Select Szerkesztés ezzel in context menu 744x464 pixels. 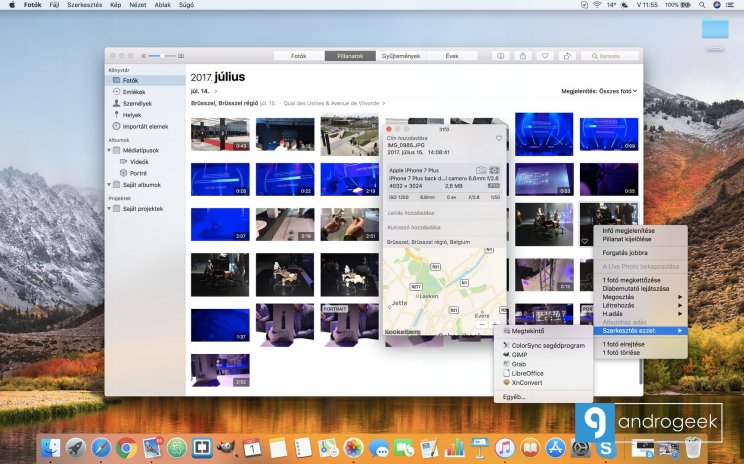(x=641, y=331)
